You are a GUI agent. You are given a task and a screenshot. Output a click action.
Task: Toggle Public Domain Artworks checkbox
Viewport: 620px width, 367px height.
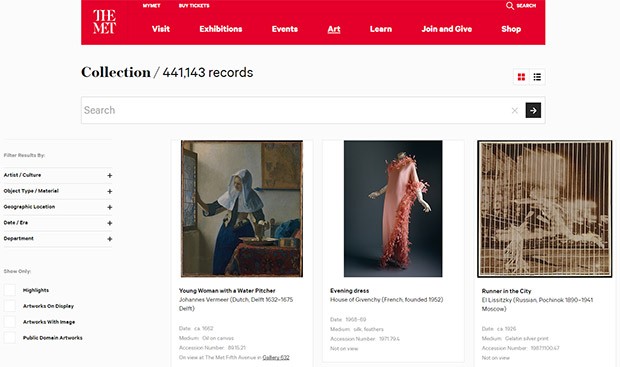coord(10,337)
